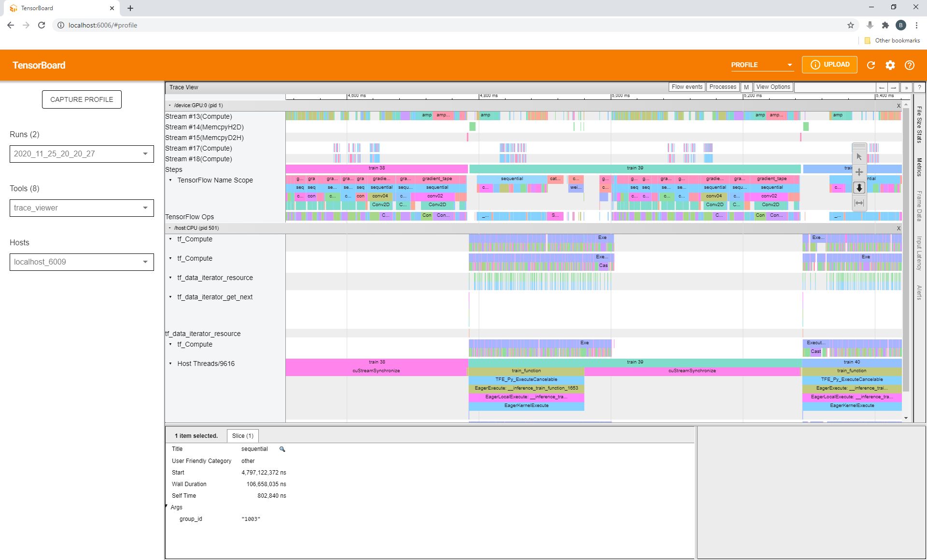The width and height of the screenshot is (927, 560).
Task: Choose the timing measurement tool in trace viewer
Action: click(x=859, y=203)
